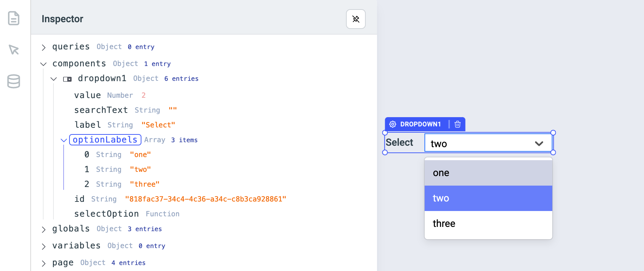Click the inspector cursor icon in sidebar
Viewport: 644px width, 271px height.
[14, 50]
